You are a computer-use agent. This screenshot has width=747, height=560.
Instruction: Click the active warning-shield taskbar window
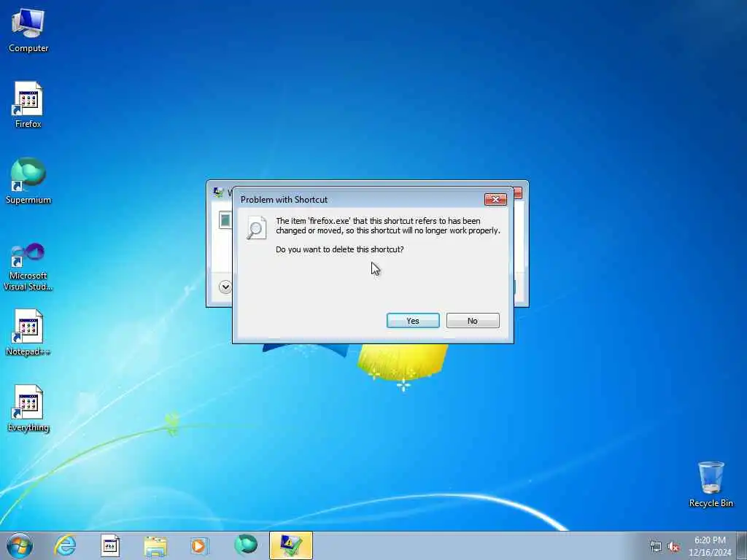click(x=290, y=545)
